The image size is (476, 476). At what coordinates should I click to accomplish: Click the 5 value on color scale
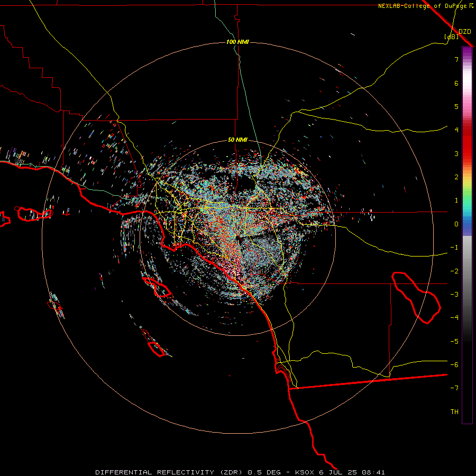click(x=456, y=106)
